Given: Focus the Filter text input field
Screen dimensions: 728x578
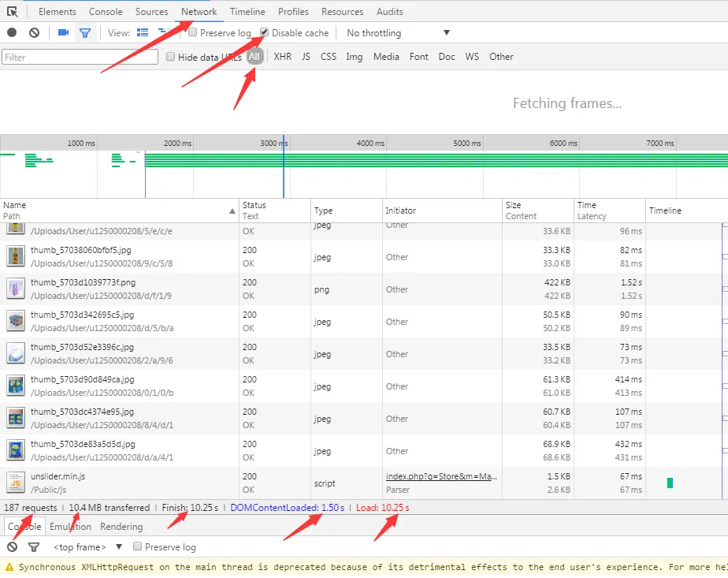Looking at the screenshot, I should 80,57.
